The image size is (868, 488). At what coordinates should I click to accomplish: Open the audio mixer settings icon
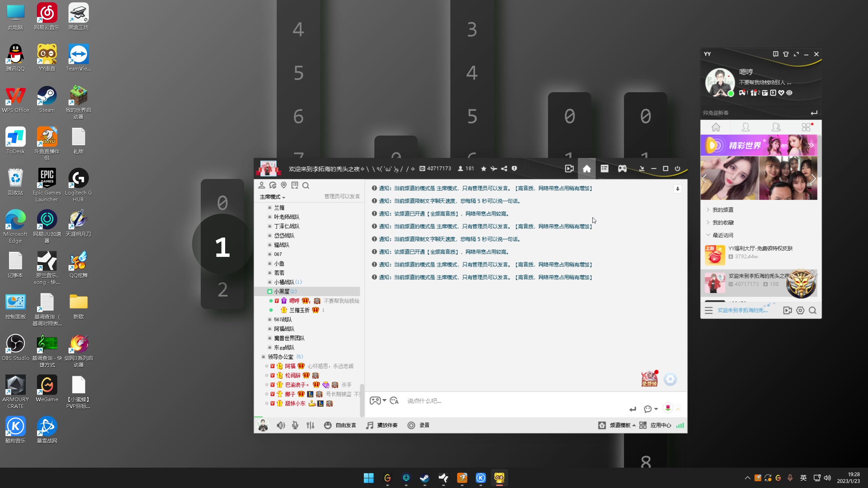click(310, 425)
